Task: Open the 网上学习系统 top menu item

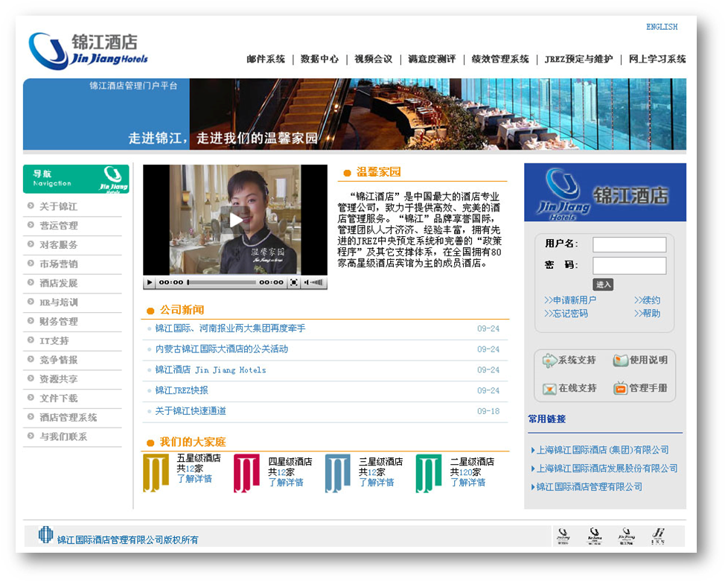Action: (x=657, y=59)
